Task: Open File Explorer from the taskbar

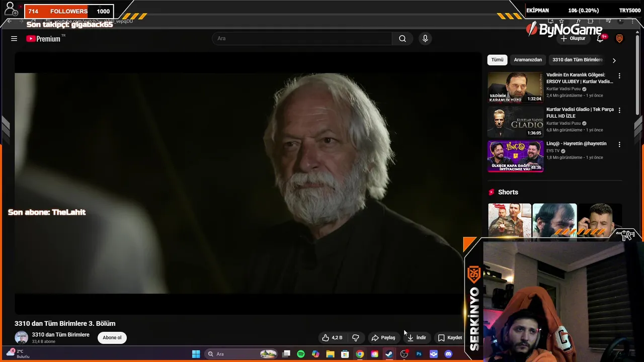Action: pyautogui.click(x=330, y=354)
